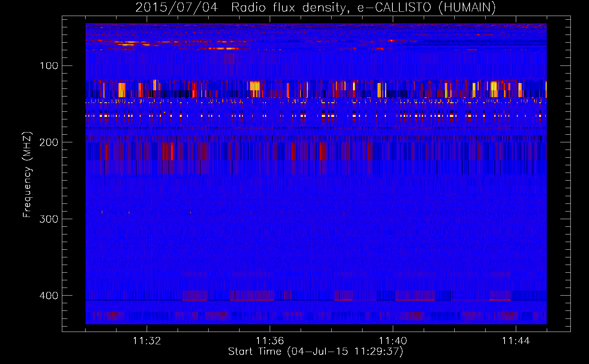The height and width of the screenshot is (364, 589).
Task: Click the plot title "Radio flux density, e-CALLISTO (HUMAIN)"
Action: (x=363, y=7)
